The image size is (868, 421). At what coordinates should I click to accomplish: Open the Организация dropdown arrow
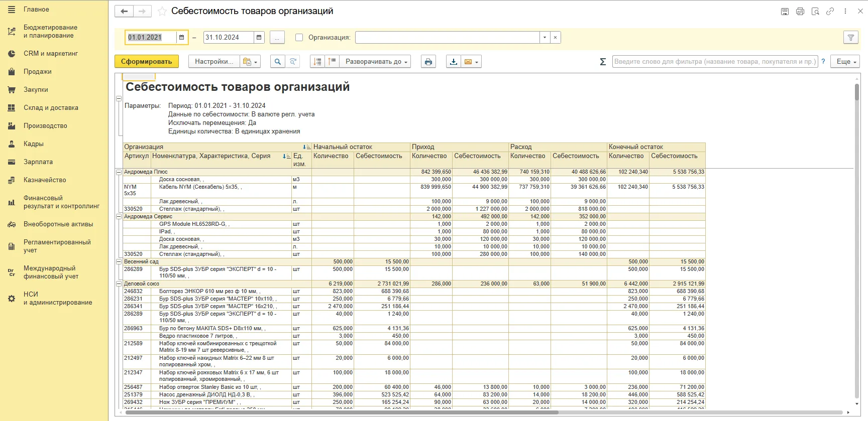click(545, 37)
